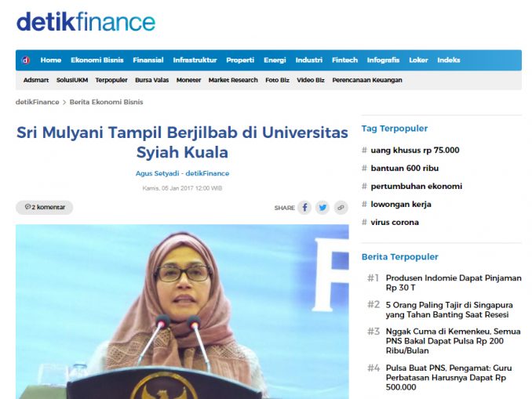Open Market Research link
The image size is (532, 399).
click(233, 80)
